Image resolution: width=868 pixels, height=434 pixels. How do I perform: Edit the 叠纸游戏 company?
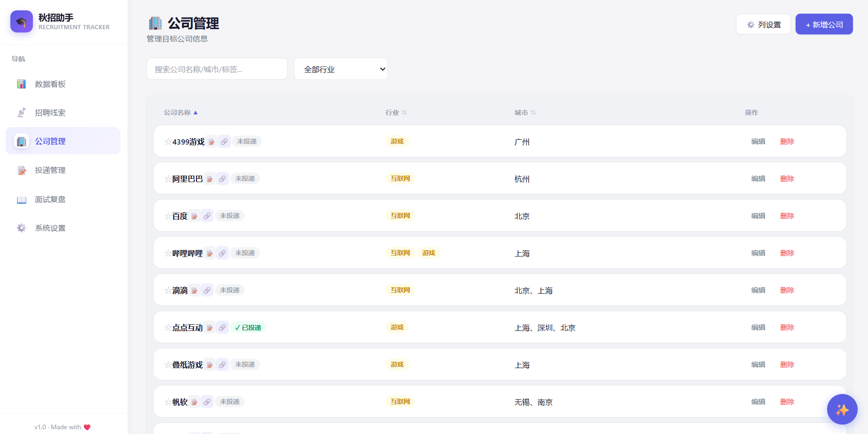758,364
